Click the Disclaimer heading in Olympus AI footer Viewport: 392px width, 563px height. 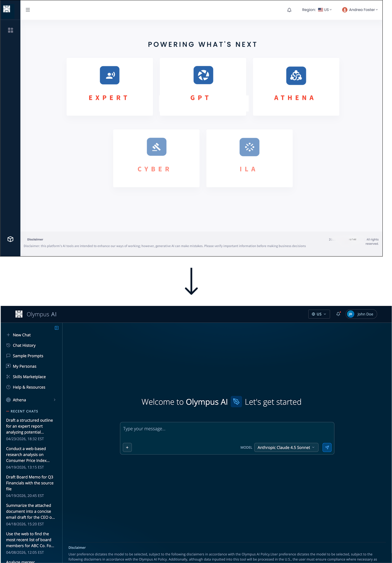[77, 548]
